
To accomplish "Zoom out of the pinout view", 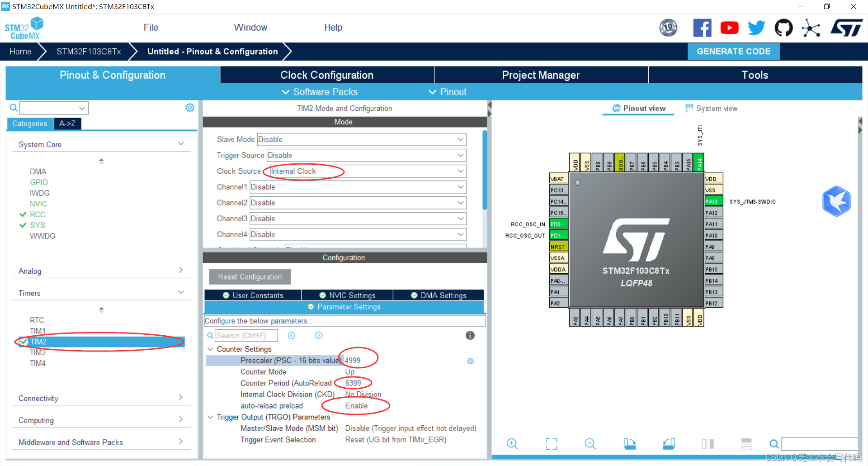I will (590, 444).
